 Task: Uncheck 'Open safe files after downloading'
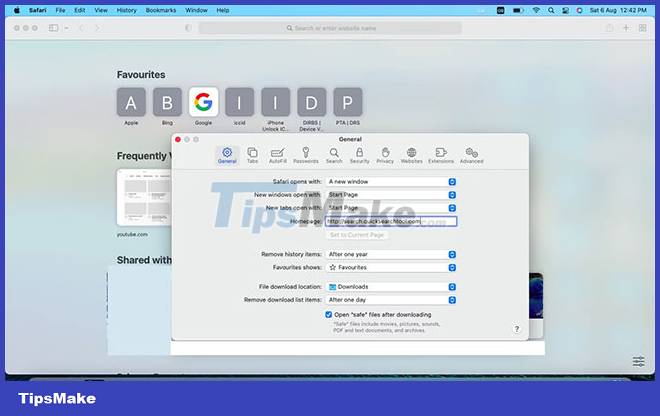click(x=328, y=315)
